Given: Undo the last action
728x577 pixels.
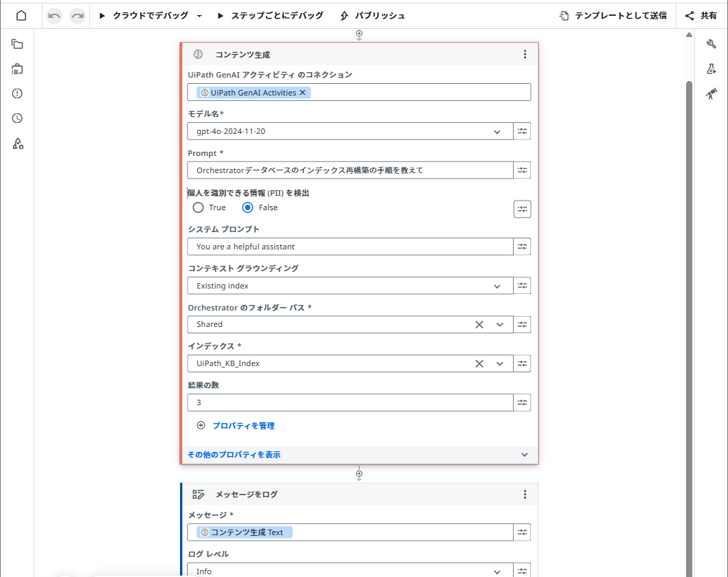Looking at the screenshot, I should pyautogui.click(x=54, y=16).
